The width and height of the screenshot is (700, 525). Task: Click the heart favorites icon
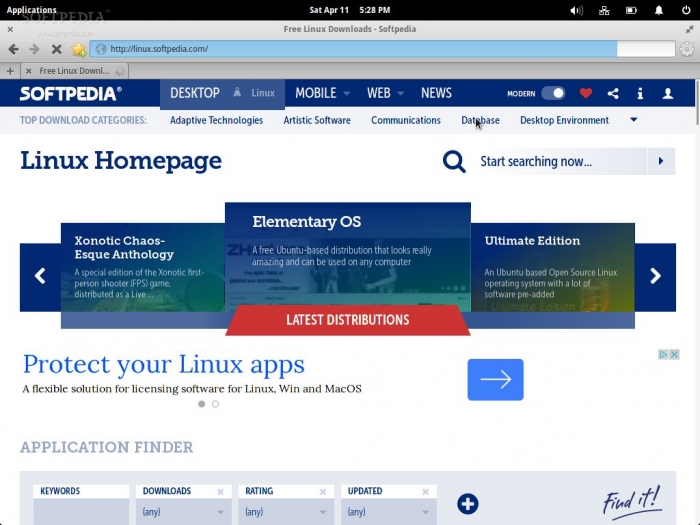(x=586, y=93)
